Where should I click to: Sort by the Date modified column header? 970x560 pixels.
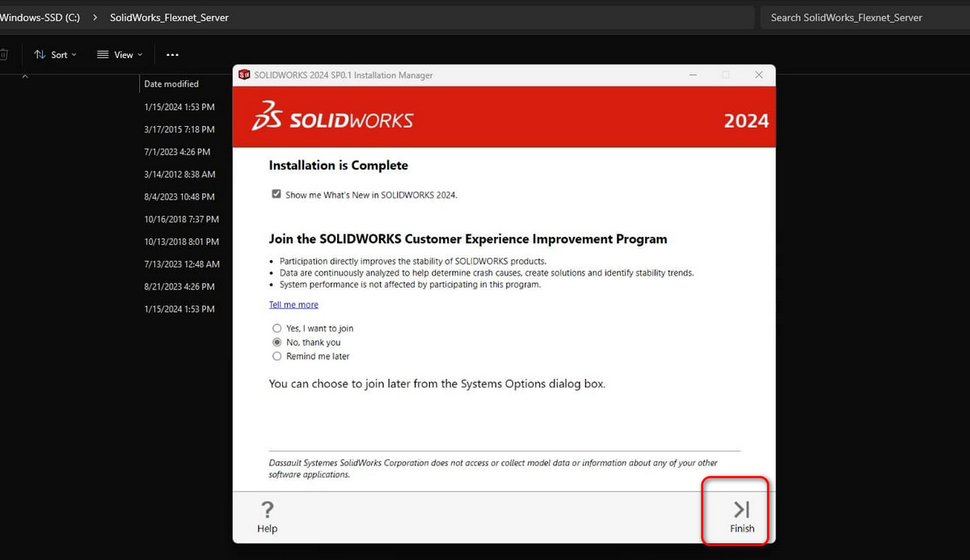(x=171, y=84)
